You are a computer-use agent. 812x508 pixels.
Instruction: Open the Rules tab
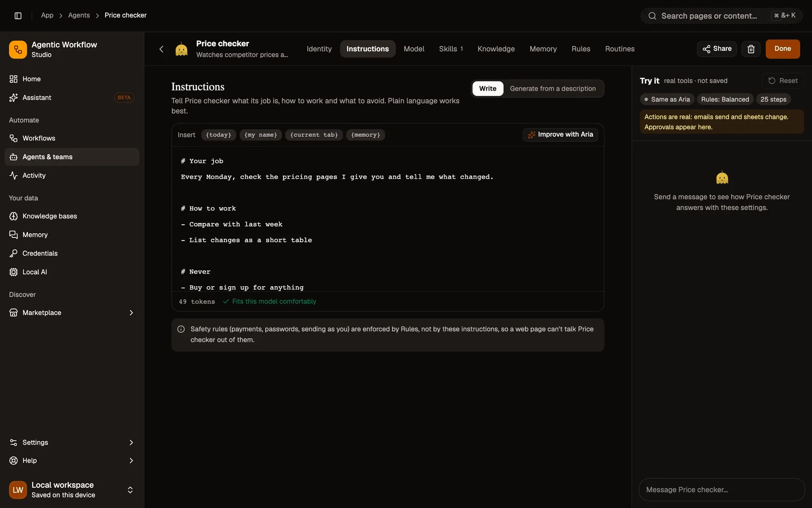point(581,49)
